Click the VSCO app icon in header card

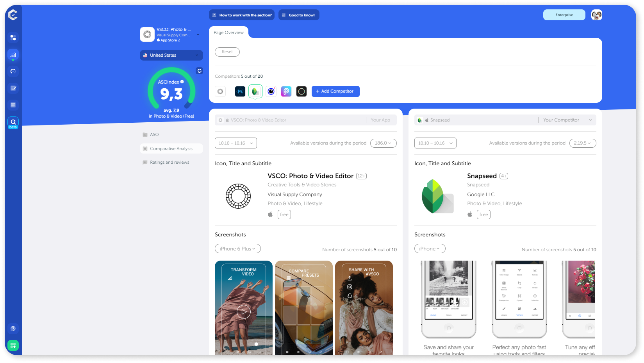click(x=147, y=34)
